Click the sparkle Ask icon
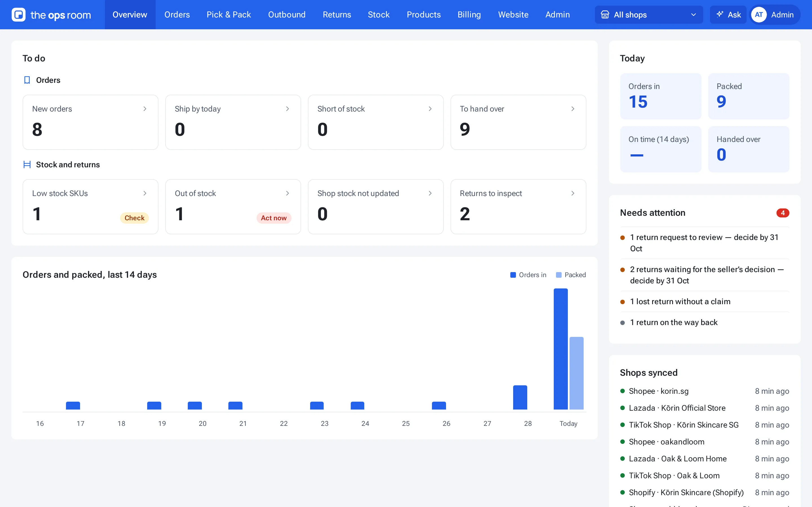Screen dimensions: 812x507 [x=720, y=14]
